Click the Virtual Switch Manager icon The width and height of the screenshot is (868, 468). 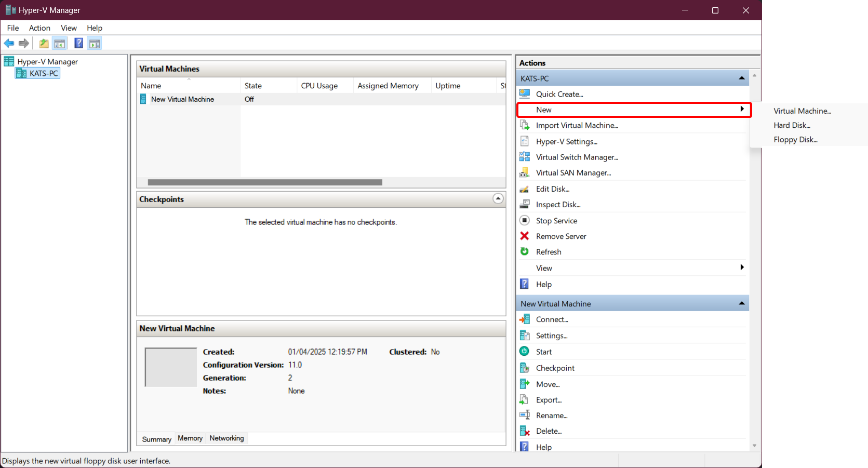tap(525, 157)
